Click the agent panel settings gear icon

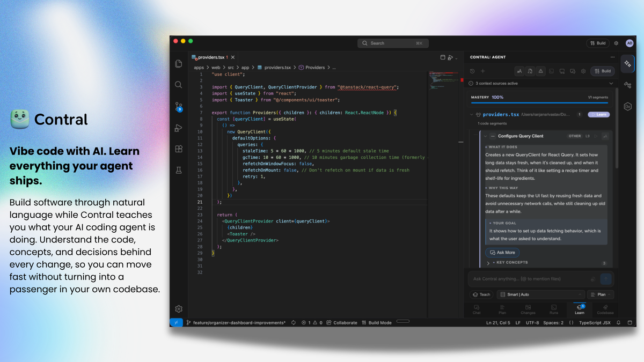pos(583,71)
